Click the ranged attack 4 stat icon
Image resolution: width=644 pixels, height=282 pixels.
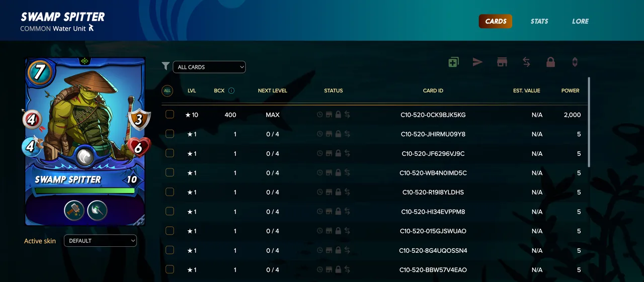coord(33,120)
